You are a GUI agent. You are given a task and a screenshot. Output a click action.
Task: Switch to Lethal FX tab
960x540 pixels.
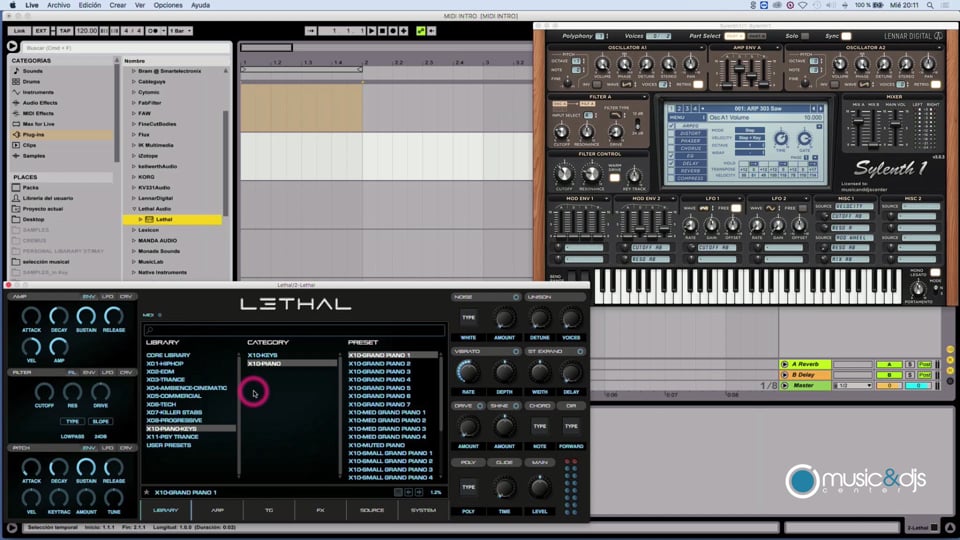(320, 510)
